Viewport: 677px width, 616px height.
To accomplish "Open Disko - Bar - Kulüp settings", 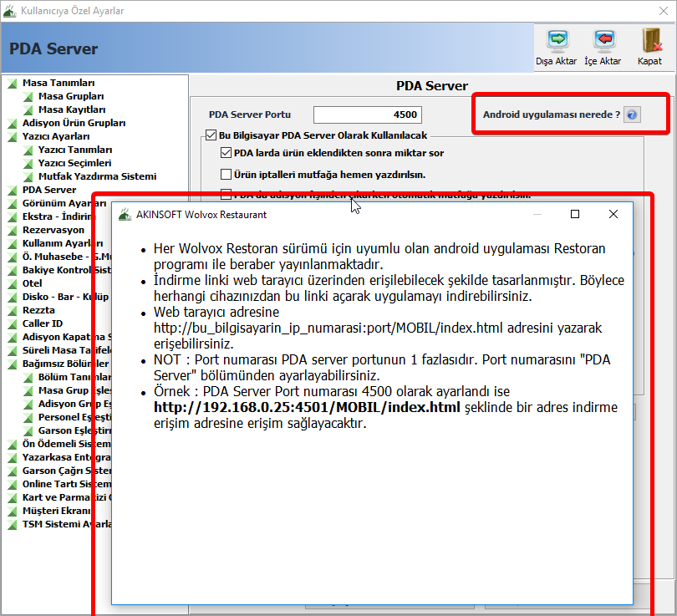I will (x=66, y=297).
